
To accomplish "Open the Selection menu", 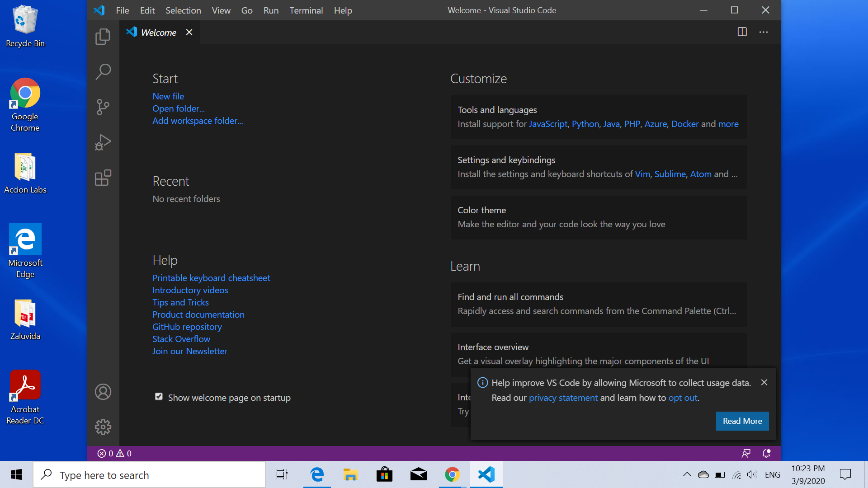I will coord(183,10).
